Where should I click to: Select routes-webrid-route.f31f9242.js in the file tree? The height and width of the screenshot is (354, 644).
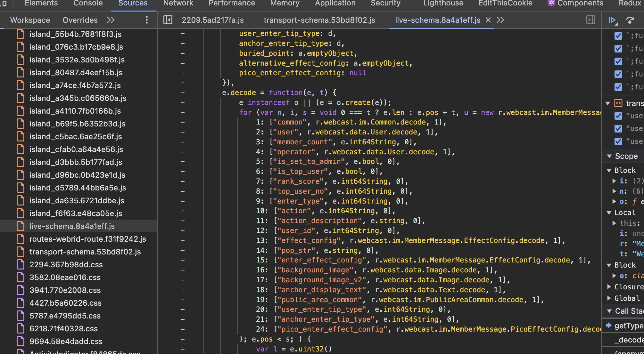(x=88, y=239)
